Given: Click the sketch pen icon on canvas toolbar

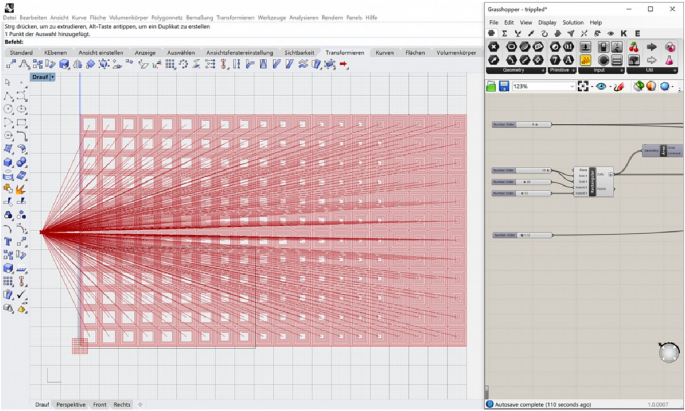Looking at the screenshot, I should click(620, 87).
